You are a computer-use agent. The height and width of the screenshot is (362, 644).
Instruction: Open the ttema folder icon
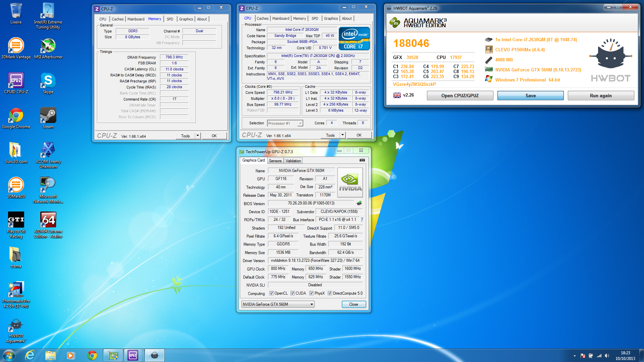[16, 257]
